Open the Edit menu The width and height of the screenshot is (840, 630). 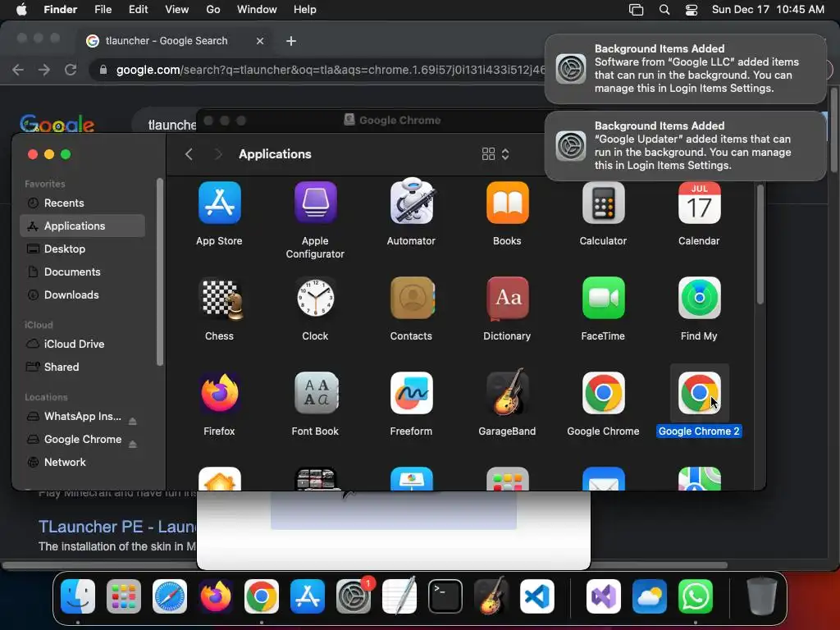coord(138,10)
